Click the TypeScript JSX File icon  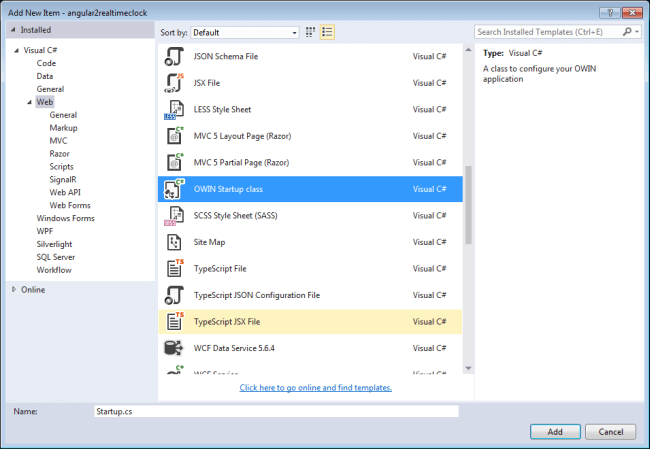(174, 322)
